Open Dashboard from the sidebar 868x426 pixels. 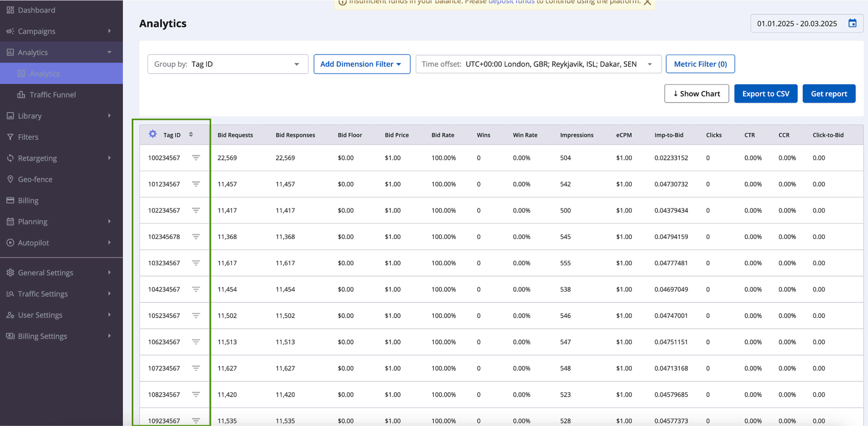tap(61, 10)
